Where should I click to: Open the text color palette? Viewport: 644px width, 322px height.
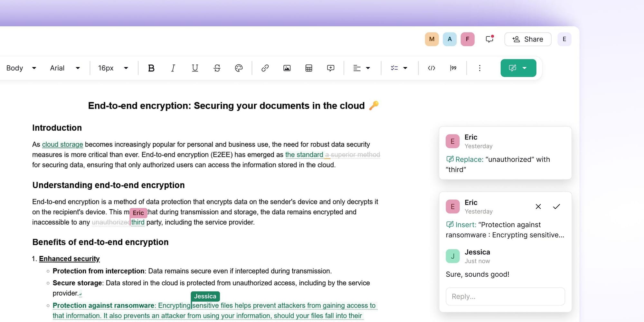pyautogui.click(x=239, y=68)
